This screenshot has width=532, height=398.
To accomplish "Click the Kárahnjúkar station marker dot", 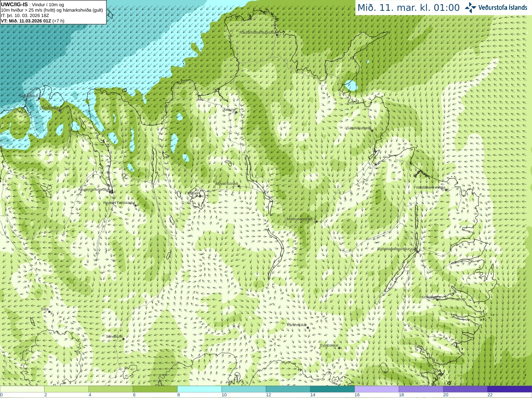I will 308,328.
